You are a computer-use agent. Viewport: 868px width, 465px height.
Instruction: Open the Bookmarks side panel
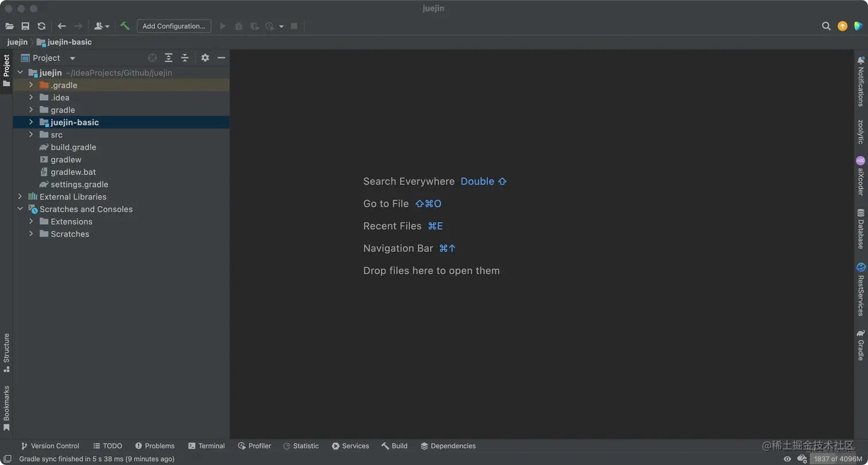pos(6,408)
